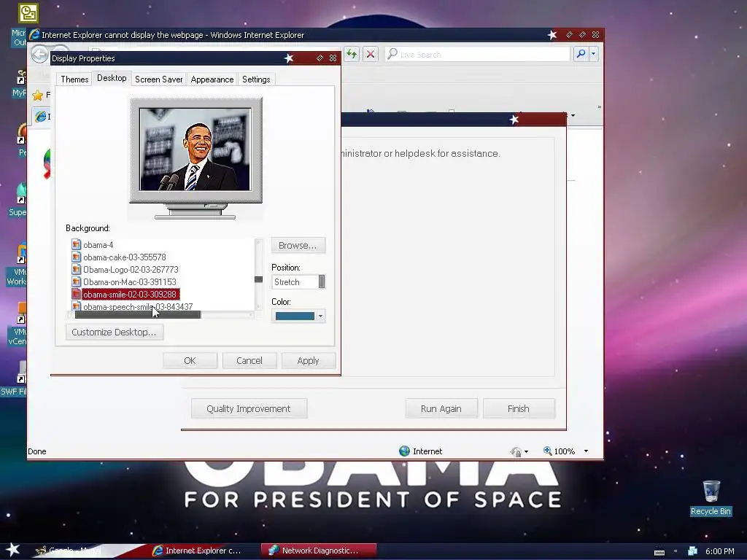
Task: Click the red Stop icon in Internet Explorer
Action: click(x=370, y=54)
